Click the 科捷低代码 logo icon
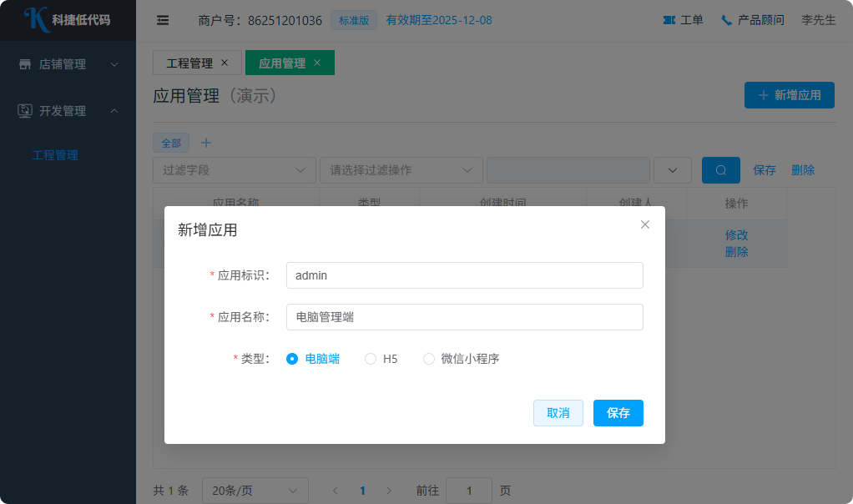This screenshot has height=504, width=853. tap(36, 19)
